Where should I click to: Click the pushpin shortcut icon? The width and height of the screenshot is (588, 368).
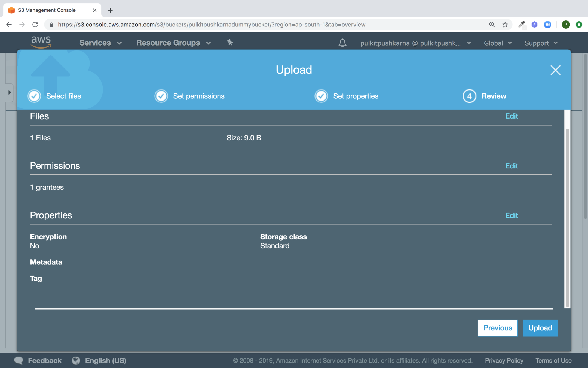pos(230,43)
